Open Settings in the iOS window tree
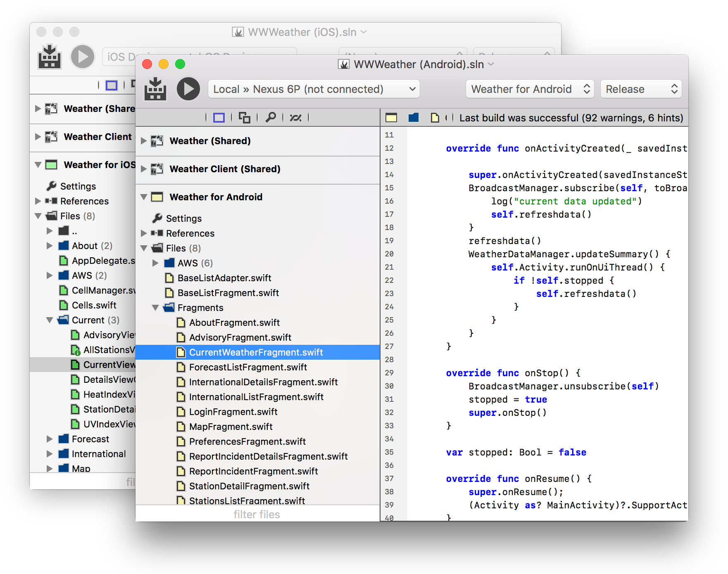Screen dimensions: 728x574 coord(78,186)
